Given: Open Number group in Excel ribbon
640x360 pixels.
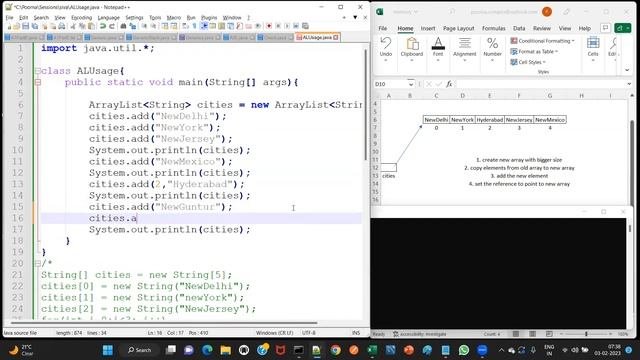Looking at the screenshot, I should pyautogui.click(x=492, y=49).
